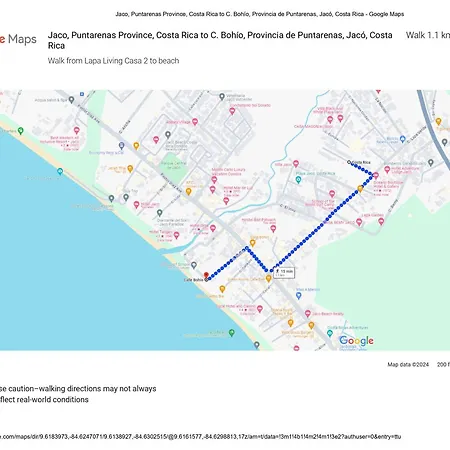Open the School of the World pink pin
This screenshot has width=450, height=450.
click(332, 194)
